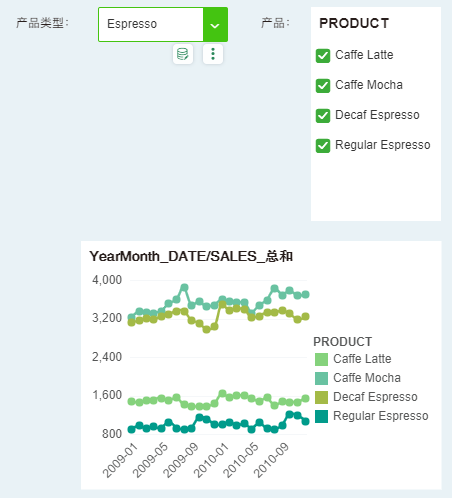Click the Decaf Espresso legend color swatch

[321, 397]
